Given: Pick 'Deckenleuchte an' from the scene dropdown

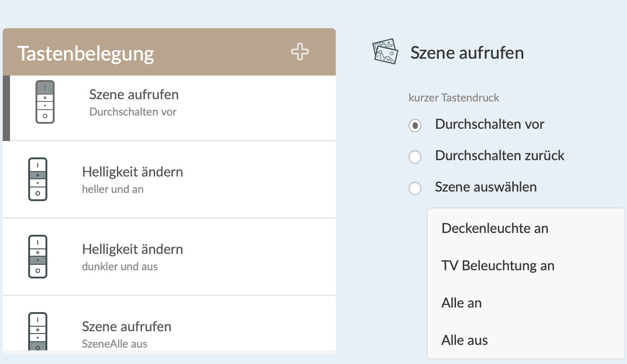Looking at the screenshot, I should 495,228.
